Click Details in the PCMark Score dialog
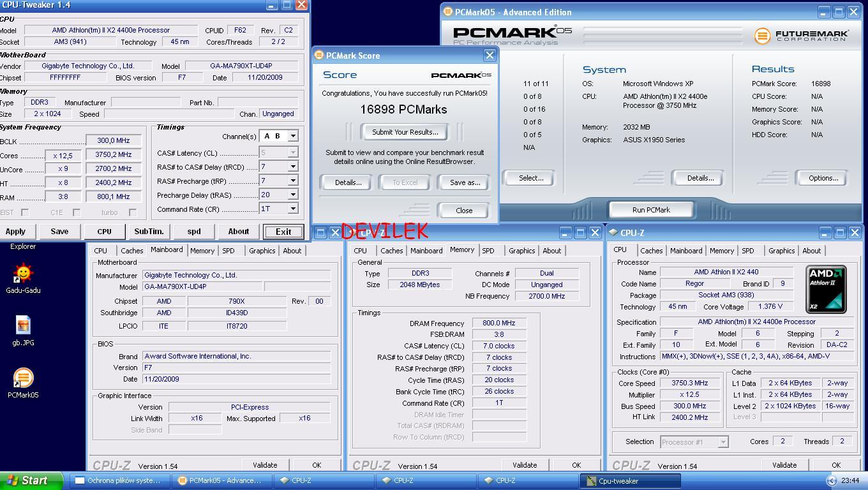This screenshot has height=490, width=868. pyautogui.click(x=348, y=182)
